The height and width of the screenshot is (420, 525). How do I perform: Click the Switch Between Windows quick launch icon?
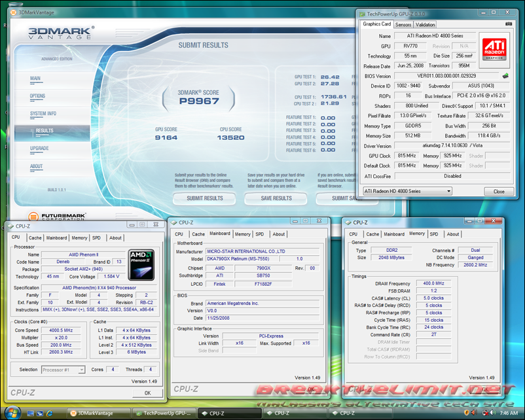(x=40, y=413)
